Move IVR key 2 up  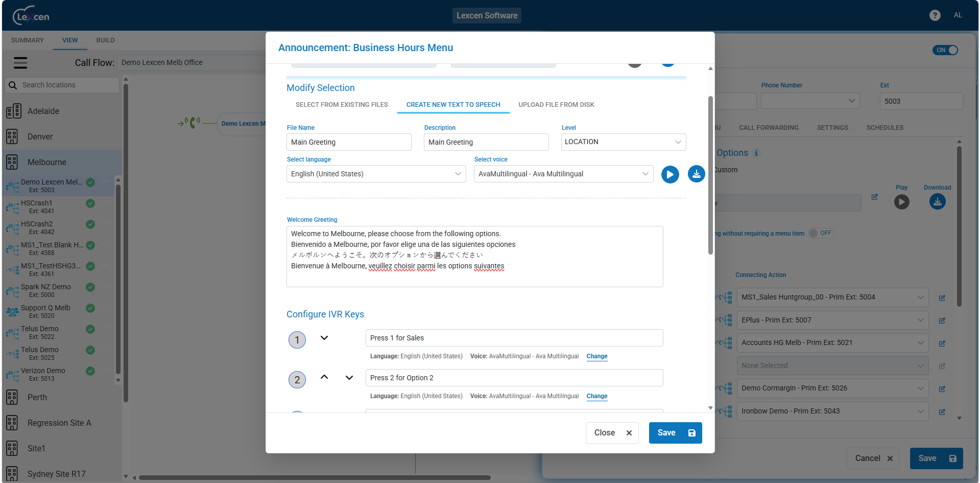tap(324, 377)
